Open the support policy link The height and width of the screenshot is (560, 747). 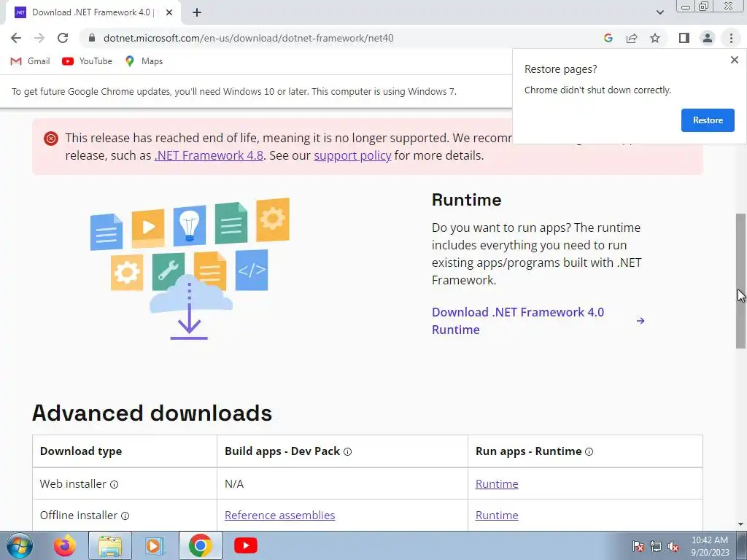(352, 156)
